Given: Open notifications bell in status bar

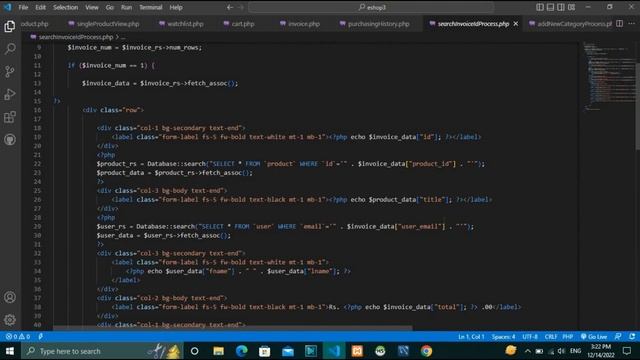Looking at the screenshot, I should (632, 337).
